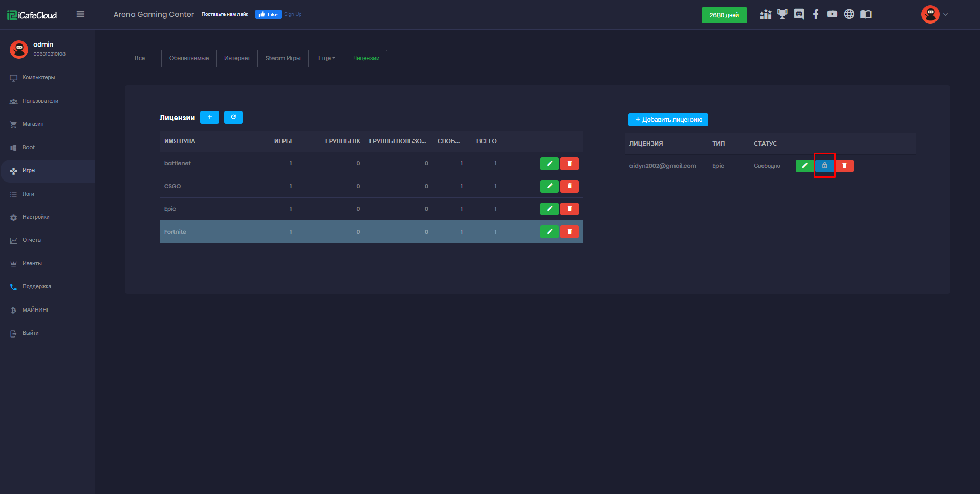Delete the aidyn2002@gmail.com license
The image size is (980, 494).
point(844,166)
